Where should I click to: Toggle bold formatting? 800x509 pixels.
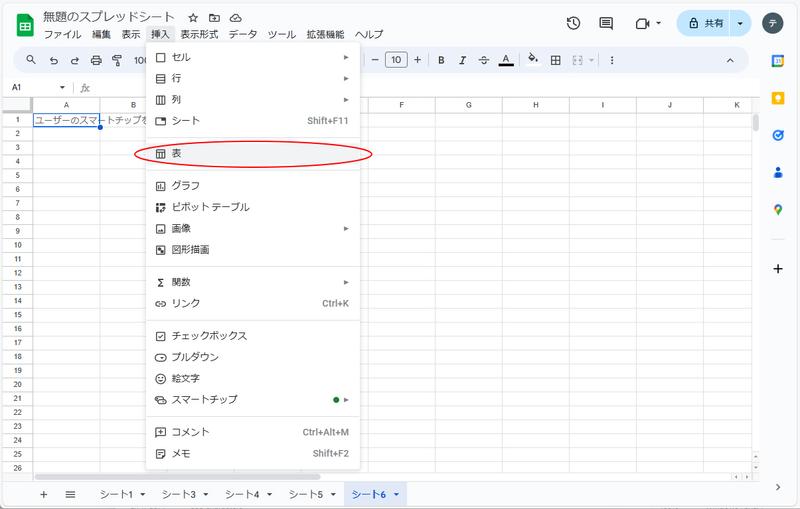(x=441, y=60)
